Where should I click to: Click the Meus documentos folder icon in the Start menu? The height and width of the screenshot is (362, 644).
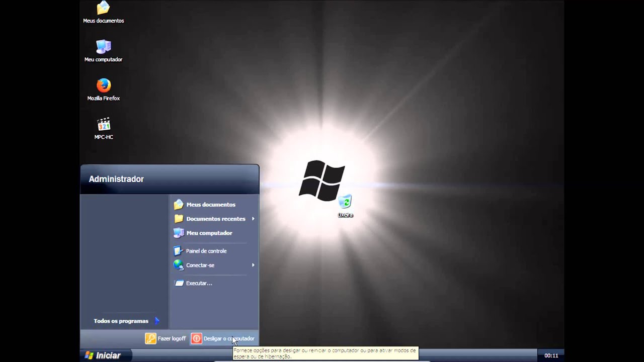tap(179, 205)
